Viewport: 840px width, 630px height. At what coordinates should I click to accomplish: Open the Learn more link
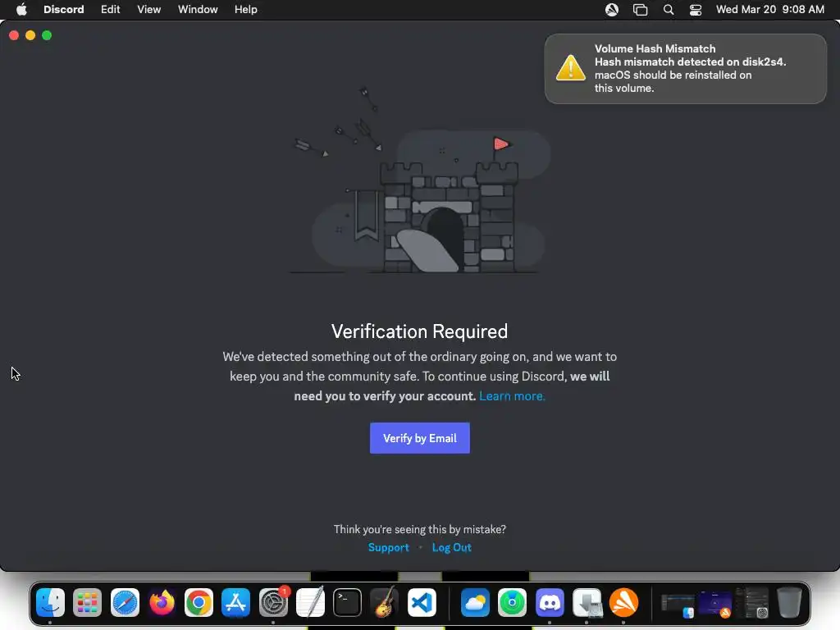(x=512, y=396)
